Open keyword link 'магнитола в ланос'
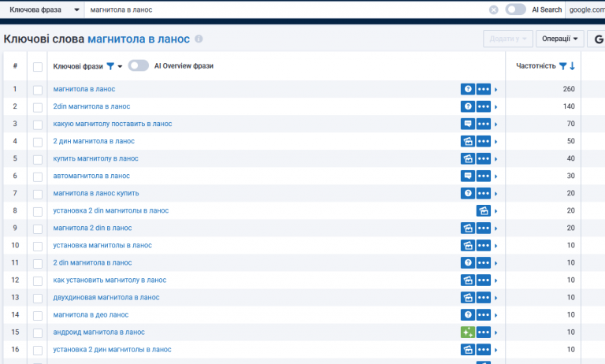605x364 pixels. coord(84,89)
